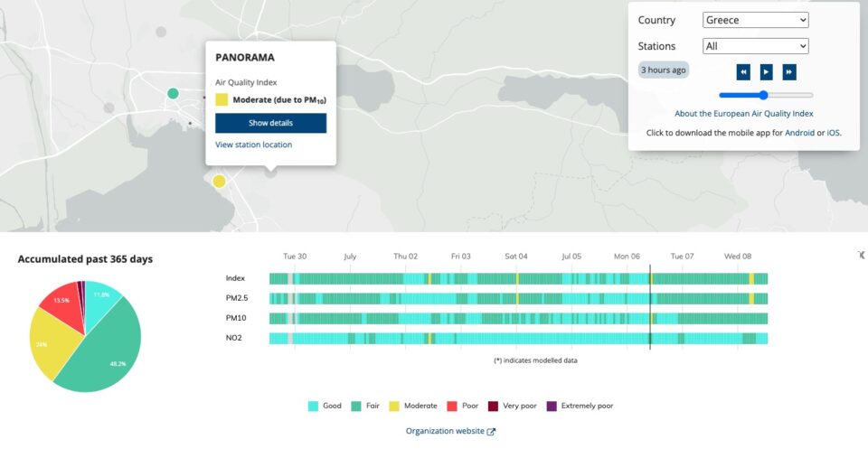The height and width of the screenshot is (458, 868).
Task: Click the Poor legend color swatch
Action: pos(452,406)
